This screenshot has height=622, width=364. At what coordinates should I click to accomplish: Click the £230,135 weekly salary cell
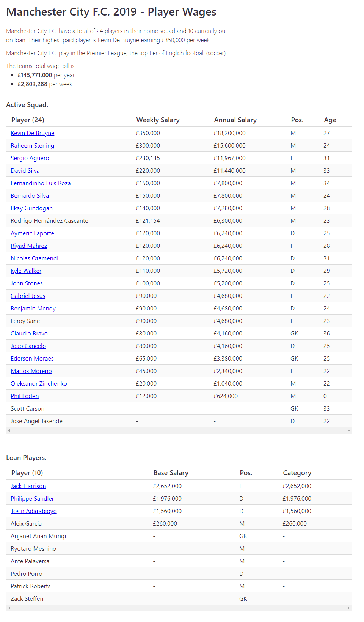(148, 158)
